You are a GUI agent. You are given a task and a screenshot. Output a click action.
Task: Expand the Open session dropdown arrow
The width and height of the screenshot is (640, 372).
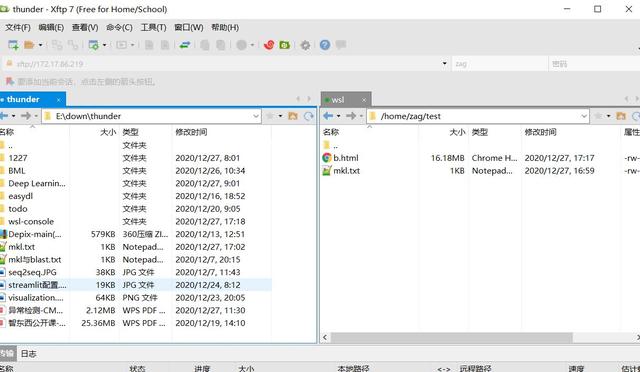(x=40, y=45)
